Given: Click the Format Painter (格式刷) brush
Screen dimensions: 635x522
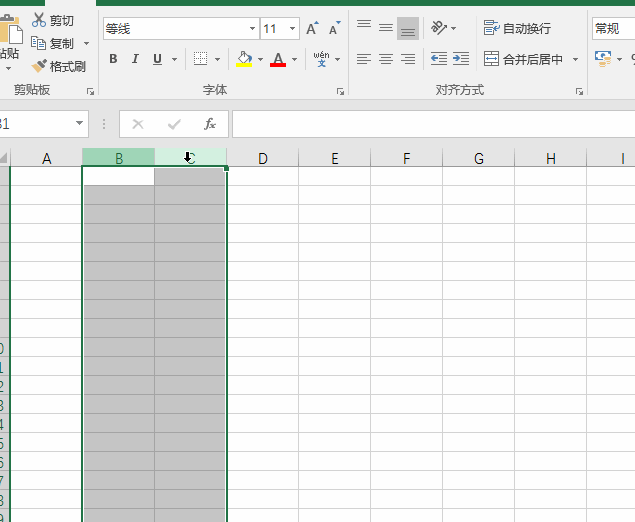Looking at the screenshot, I should click(58, 67).
